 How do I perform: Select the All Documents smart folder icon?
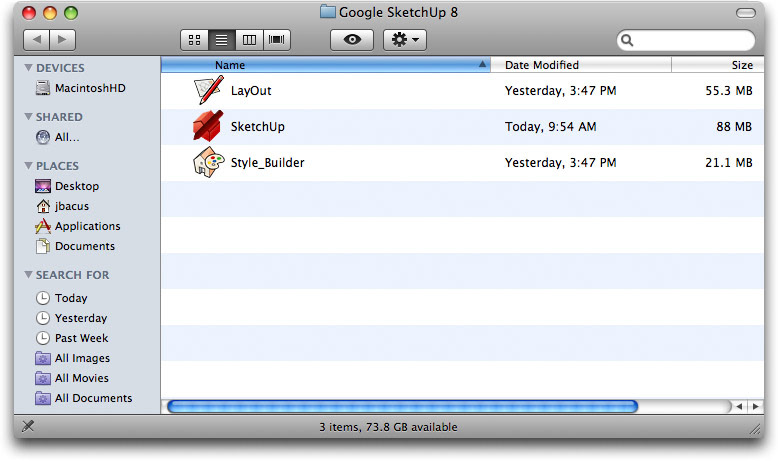point(43,398)
